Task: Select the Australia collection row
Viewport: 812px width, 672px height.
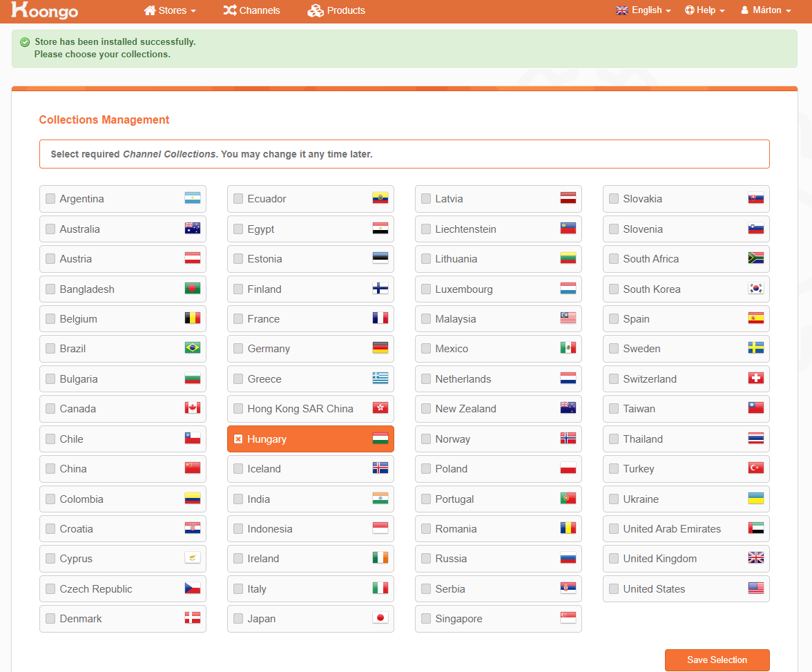Action: [123, 229]
